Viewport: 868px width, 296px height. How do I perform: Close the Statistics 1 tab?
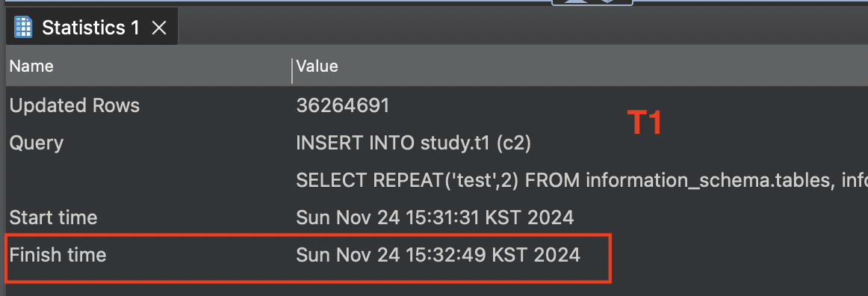(159, 28)
